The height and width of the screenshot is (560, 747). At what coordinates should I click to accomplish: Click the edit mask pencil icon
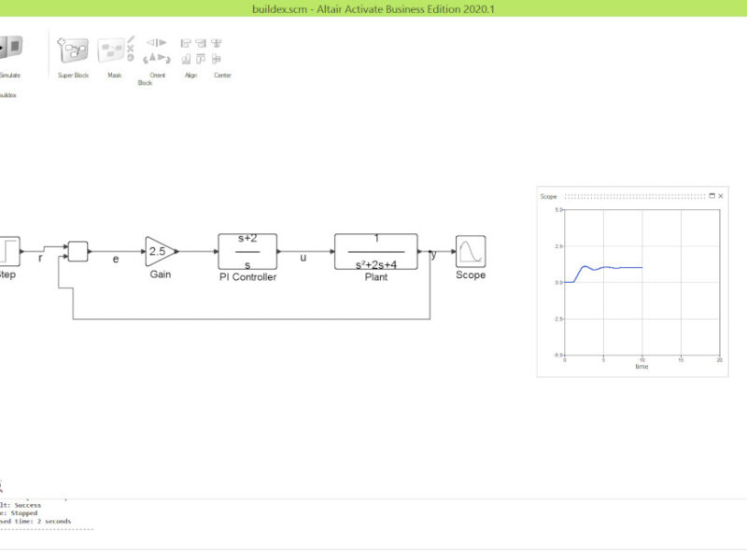point(131,39)
